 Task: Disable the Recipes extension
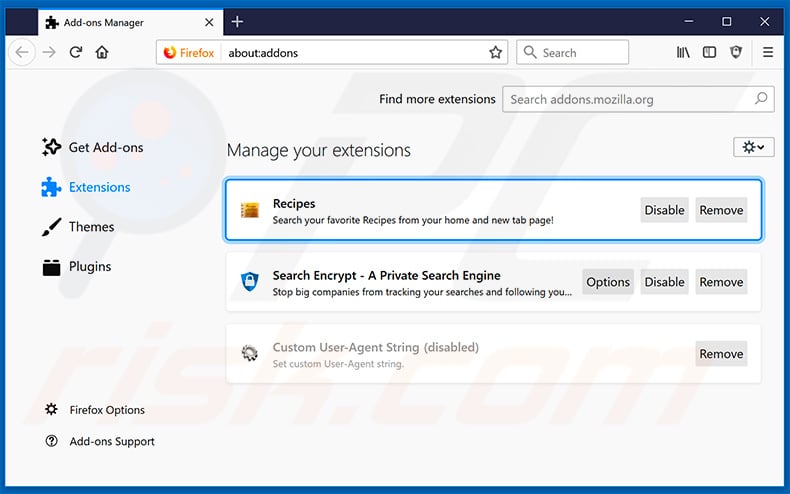point(665,210)
